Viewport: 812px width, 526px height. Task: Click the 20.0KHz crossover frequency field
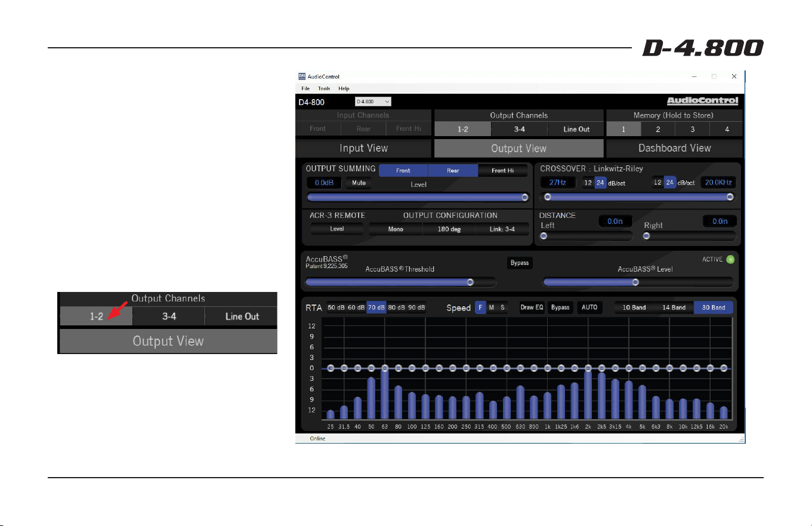[x=718, y=183]
